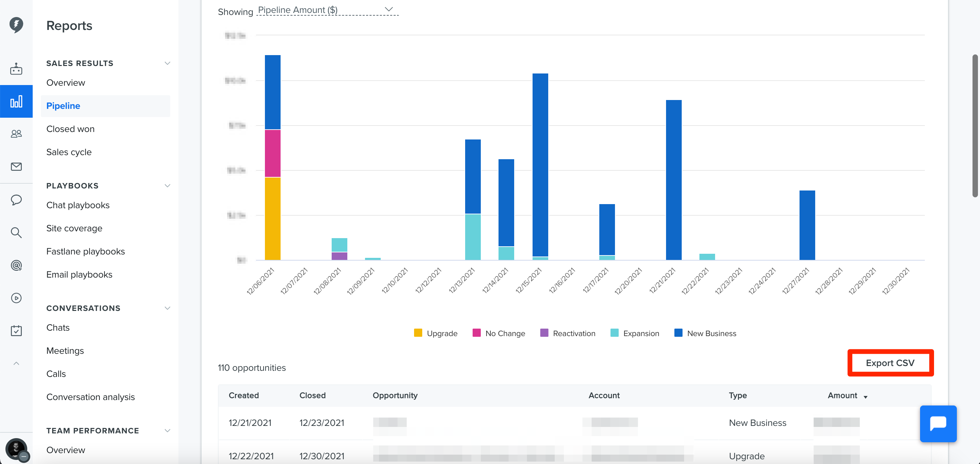Open the envelope mail icon
The height and width of the screenshot is (464, 980).
[16, 166]
